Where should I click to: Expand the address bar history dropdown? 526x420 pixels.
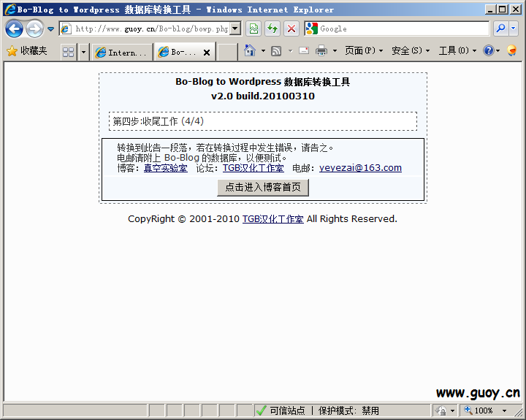[235, 28]
